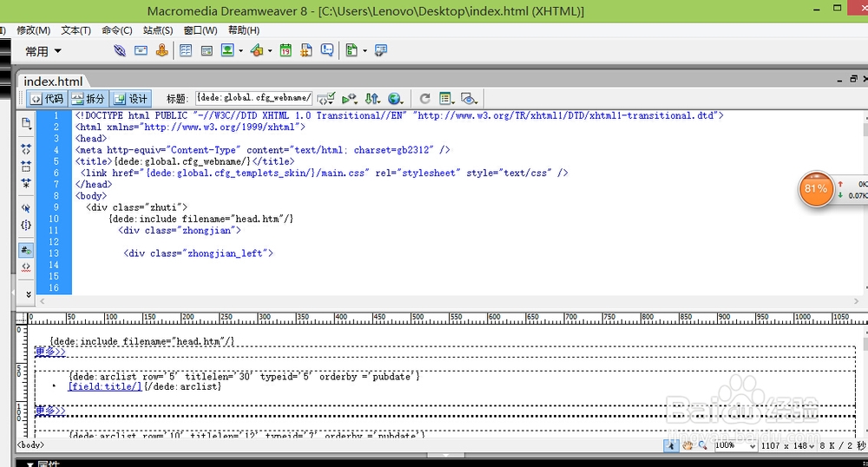The image size is (868, 467).
Task: Click the <body> tag selector
Action: click(x=30, y=445)
